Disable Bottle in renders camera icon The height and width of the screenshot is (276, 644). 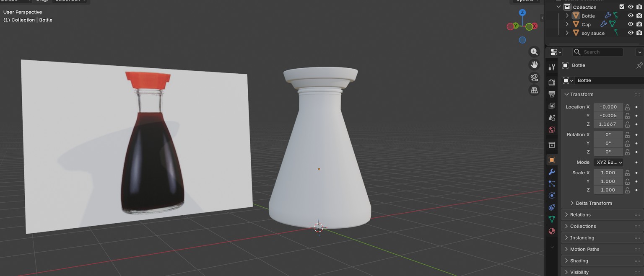coord(639,15)
